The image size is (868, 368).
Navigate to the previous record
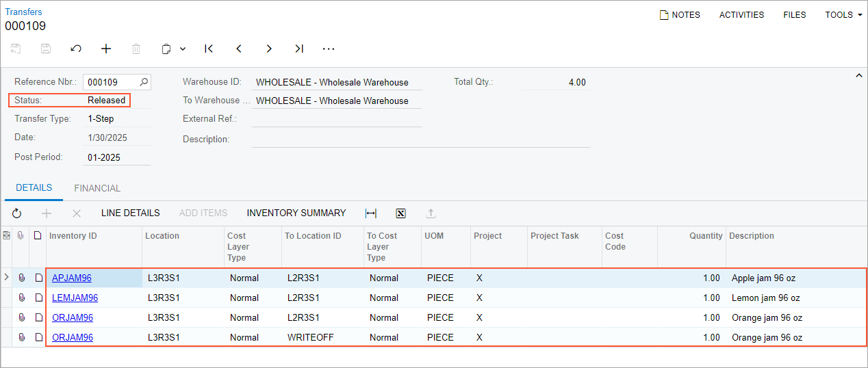pos(239,49)
